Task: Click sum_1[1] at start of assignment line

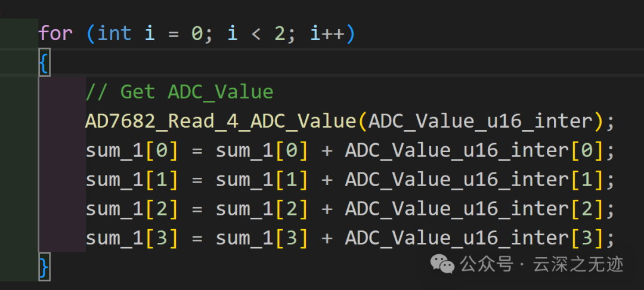Action: [x=132, y=180]
